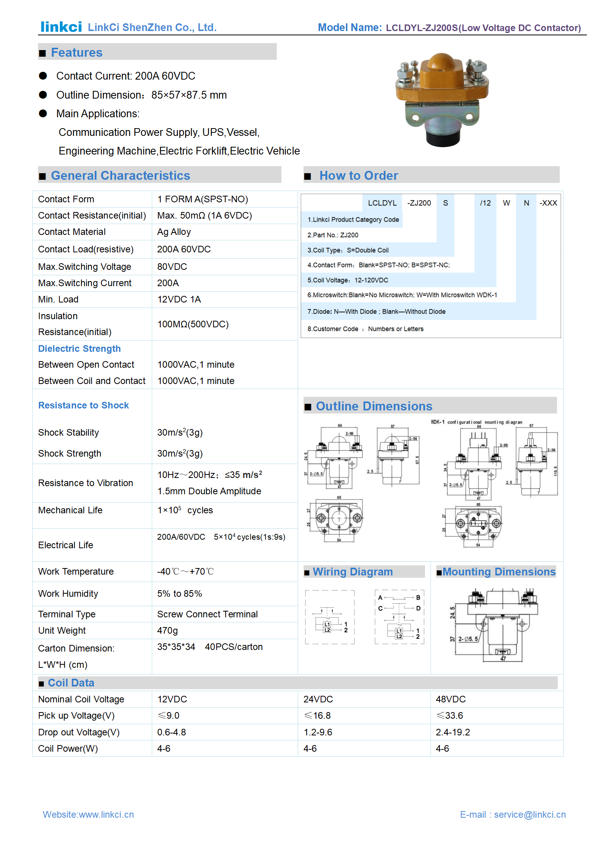Viewport: 616px width, 841px height.
Task: Click the orange contactor product photo
Action: coord(441,99)
